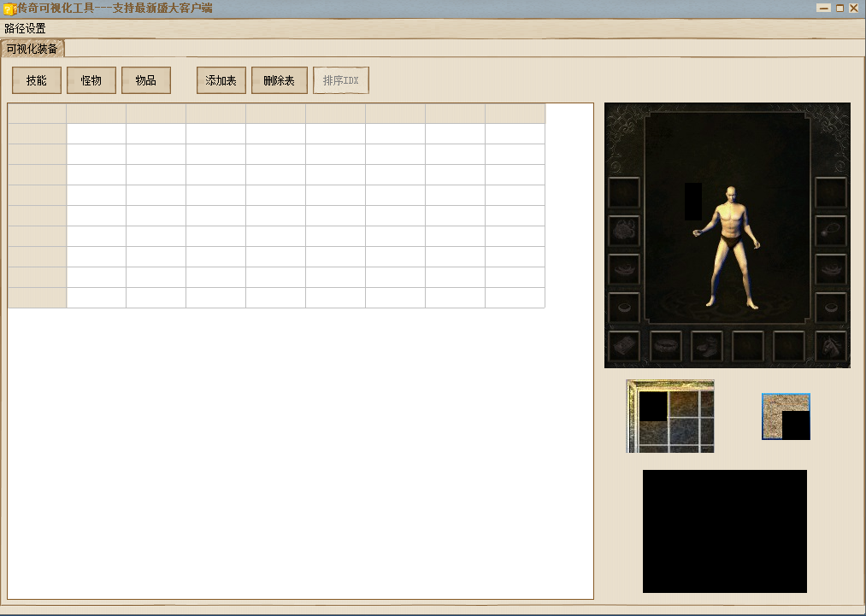
Task: Minimize the 传奇可视化工具 window
Action: pyautogui.click(x=824, y=8)
